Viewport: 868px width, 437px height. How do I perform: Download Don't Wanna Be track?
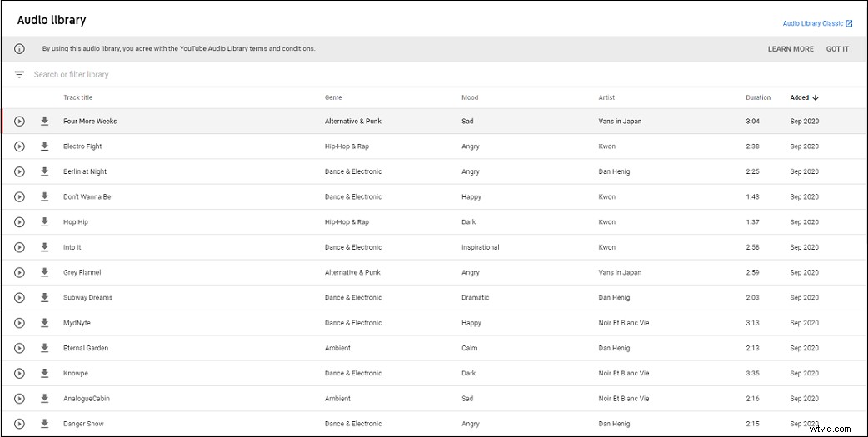coord(45,196)
